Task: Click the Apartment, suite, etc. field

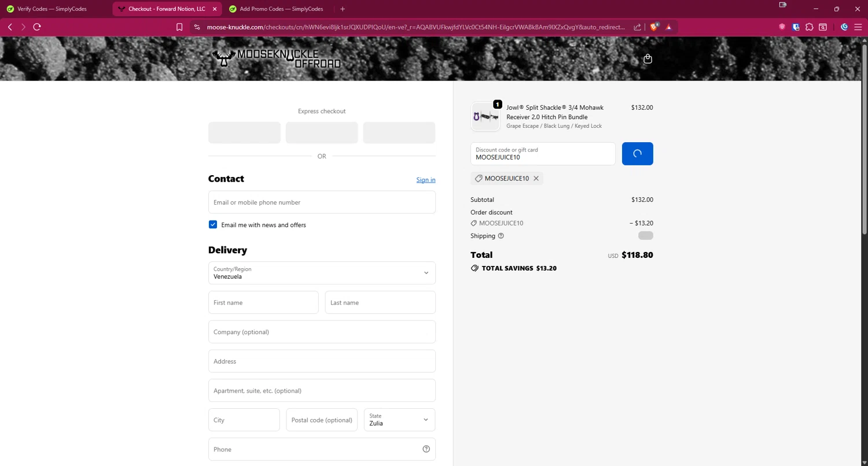Action: click(x=322, y=390)
